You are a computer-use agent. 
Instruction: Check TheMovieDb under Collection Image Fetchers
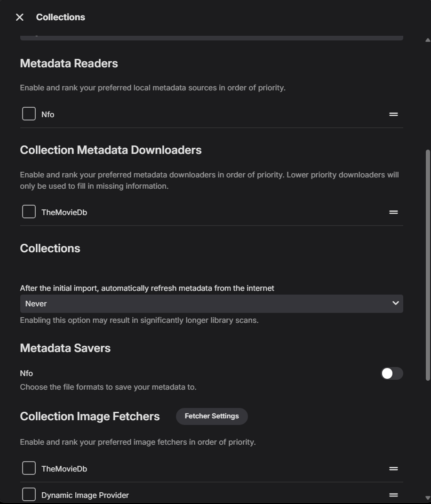click(x=29, y=468)
